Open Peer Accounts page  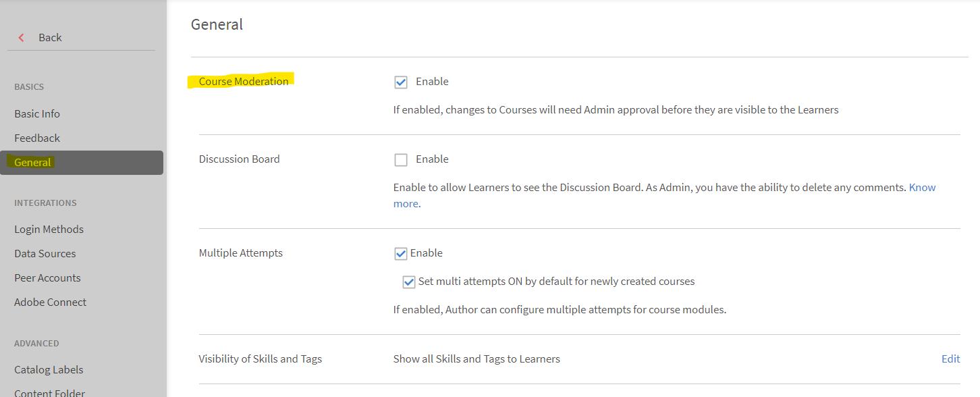tap(47, 278)
